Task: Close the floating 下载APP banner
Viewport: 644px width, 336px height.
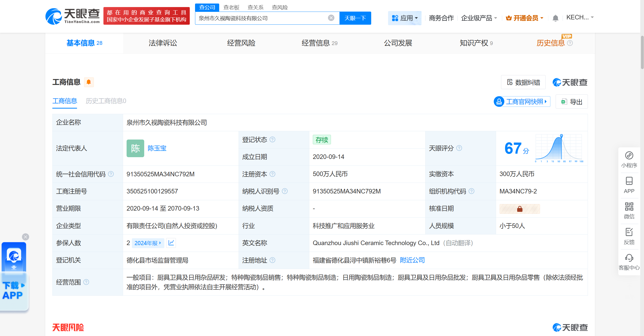Action: [x=25, y=237]
